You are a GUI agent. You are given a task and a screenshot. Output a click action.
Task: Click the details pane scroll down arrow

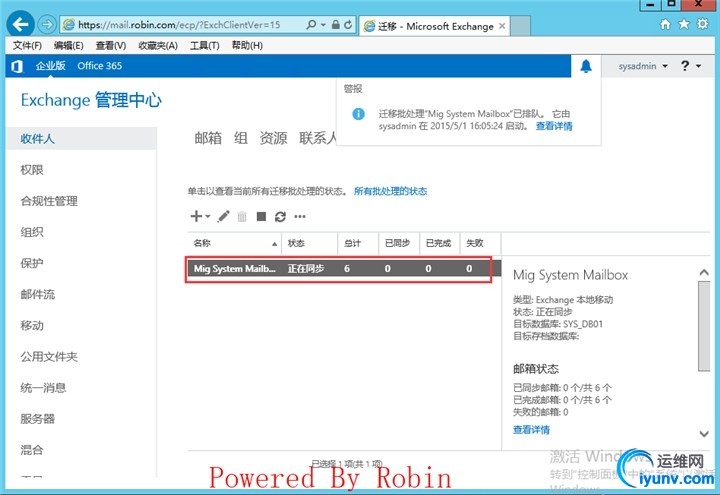(x=704, y=433)
